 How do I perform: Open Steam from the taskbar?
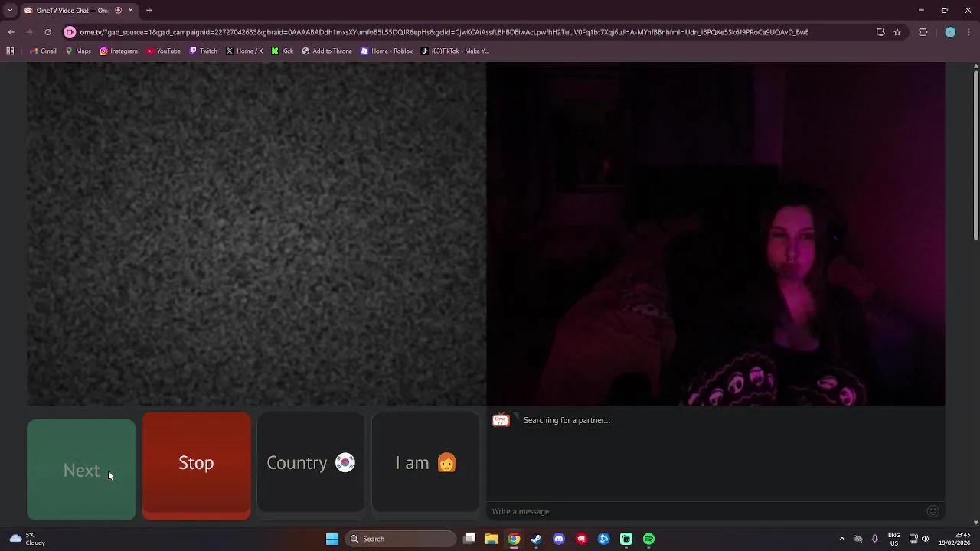coord(535,539)
